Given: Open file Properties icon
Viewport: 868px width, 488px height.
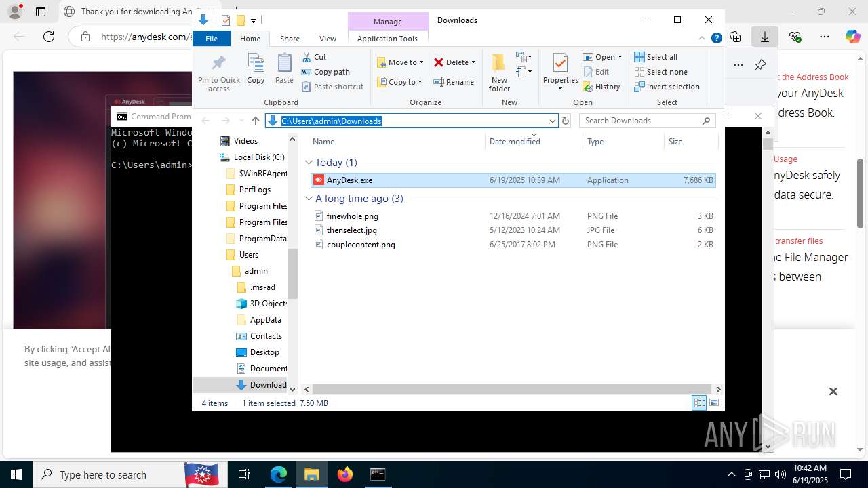Looking at the screenshot, I should tap(560, 64).
